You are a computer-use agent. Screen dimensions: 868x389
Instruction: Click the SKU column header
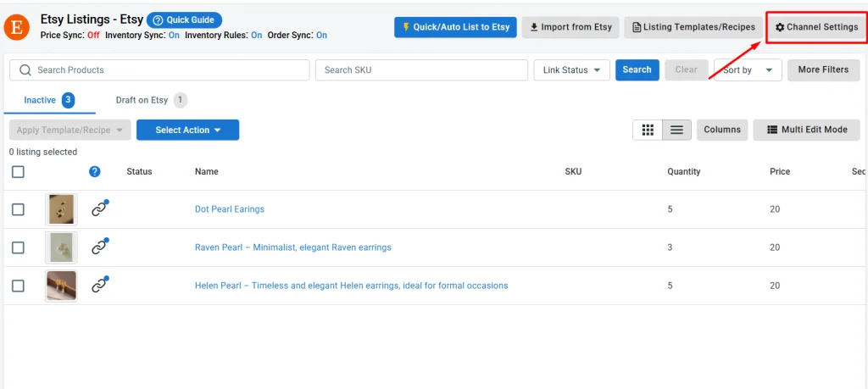(573, 171)
